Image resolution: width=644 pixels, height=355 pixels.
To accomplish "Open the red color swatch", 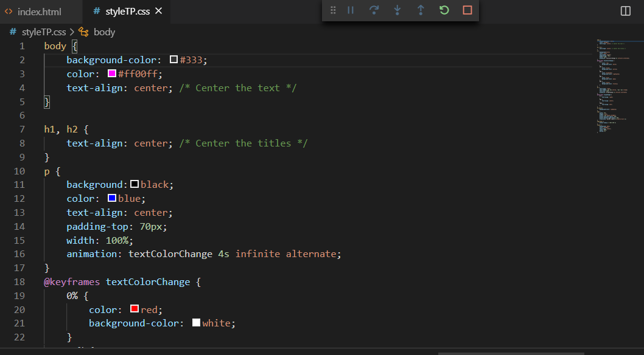I will click(x=135, y=309).
